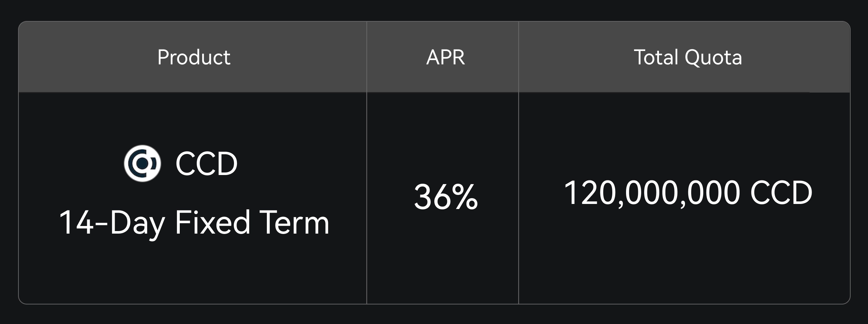Click the number 120,000,000 in Total Quota
This screenshot has height=324, width=868.
point(651,193)
